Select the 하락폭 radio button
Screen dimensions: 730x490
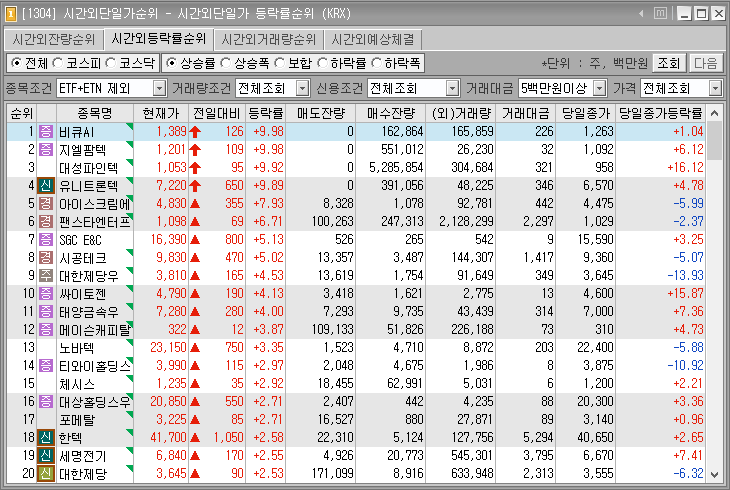pos(376,63)
